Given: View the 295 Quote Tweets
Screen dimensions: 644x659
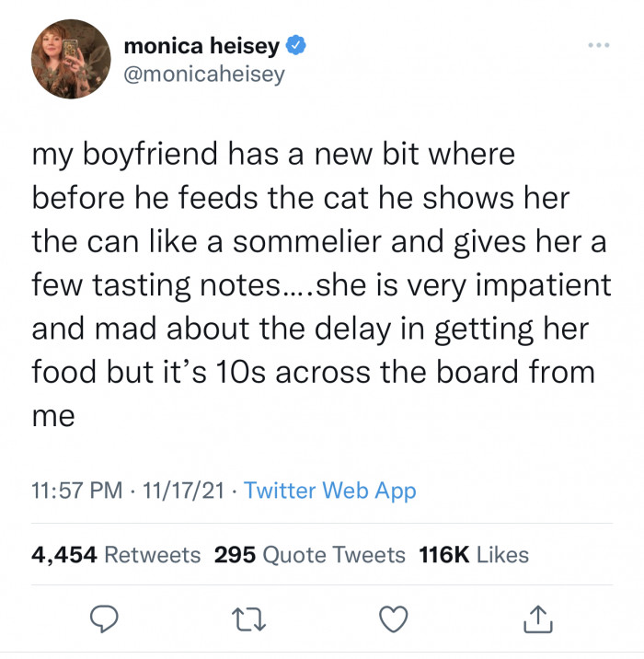Looking at the screenshot, I should pyautogui.click(x=309, y=554).
